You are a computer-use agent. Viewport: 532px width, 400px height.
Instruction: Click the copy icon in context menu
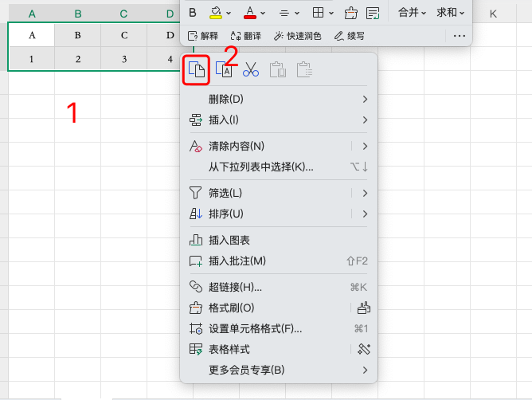pos(197,70)
